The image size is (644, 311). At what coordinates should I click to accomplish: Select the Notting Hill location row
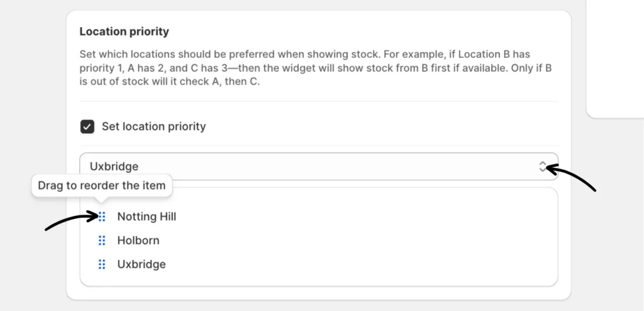(147, 217)
